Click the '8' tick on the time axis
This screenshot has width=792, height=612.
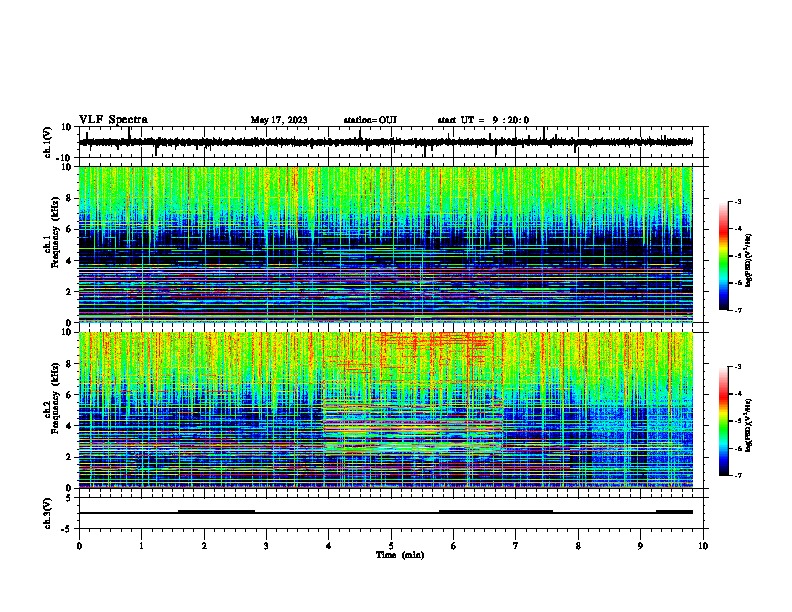[578, 546]
